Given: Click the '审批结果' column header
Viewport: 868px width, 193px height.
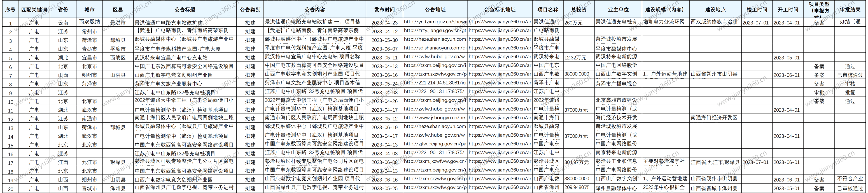Looking at the screenshot, I should pos(850,10).
